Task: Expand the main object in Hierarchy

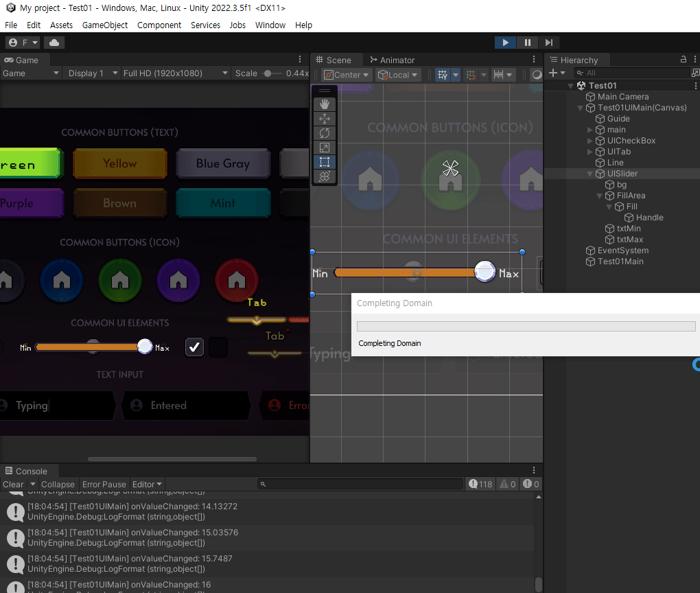Action: (590, 130)
